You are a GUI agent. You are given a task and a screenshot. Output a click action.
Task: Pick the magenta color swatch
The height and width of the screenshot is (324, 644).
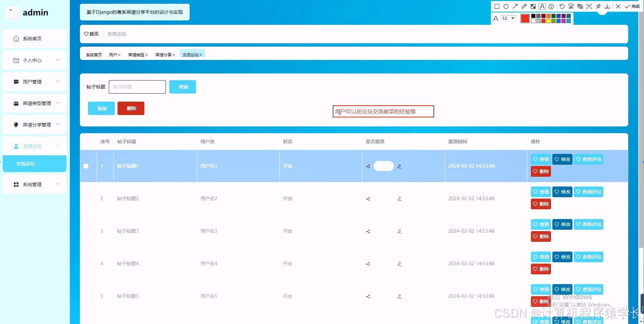[564, 21]
